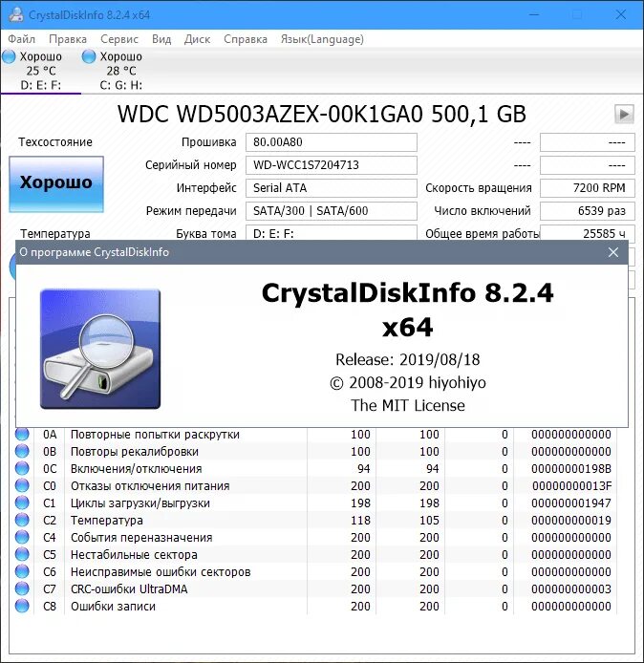Image resolution: width=644 pixels, height=663 pixels.
Task: Click the Хорошо health status button
Action: (x=56, y=184)
